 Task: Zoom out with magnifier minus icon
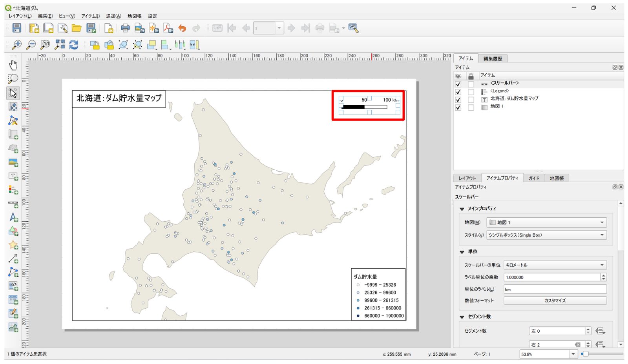(31, 45)
